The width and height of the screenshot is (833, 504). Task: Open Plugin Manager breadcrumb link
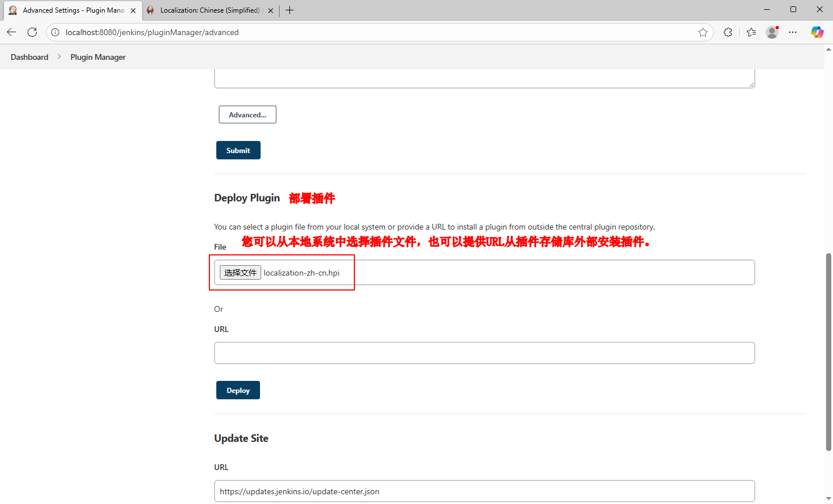coord(98,57)
